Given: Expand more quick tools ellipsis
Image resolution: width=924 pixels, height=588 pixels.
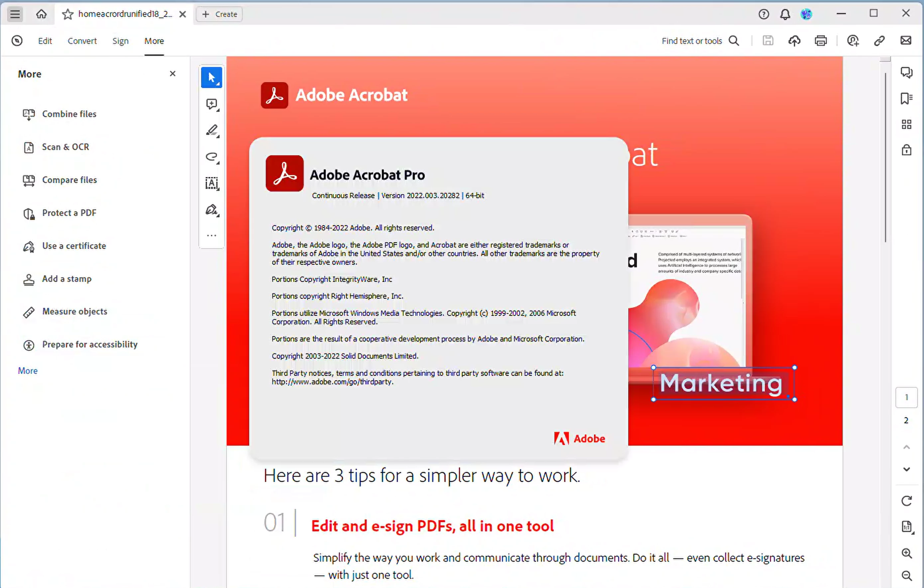Looking at the screenshot, I should click(211, 236).
